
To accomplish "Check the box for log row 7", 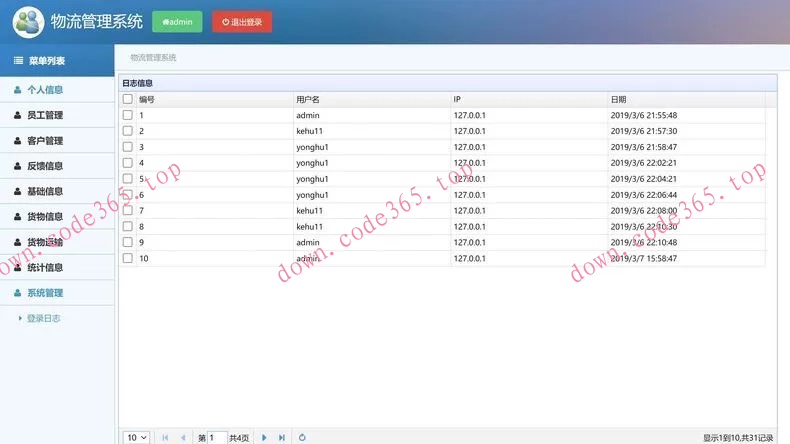I will click(128, 211).
